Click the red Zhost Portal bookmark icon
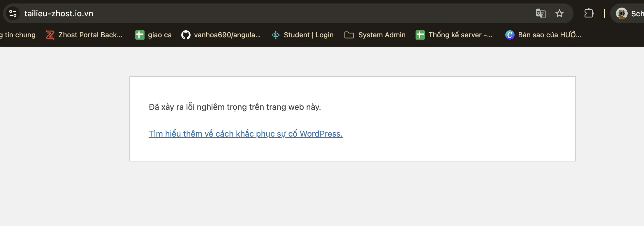Image resolution: width=644 pixels, height=226 pixels. pos(50,35)
